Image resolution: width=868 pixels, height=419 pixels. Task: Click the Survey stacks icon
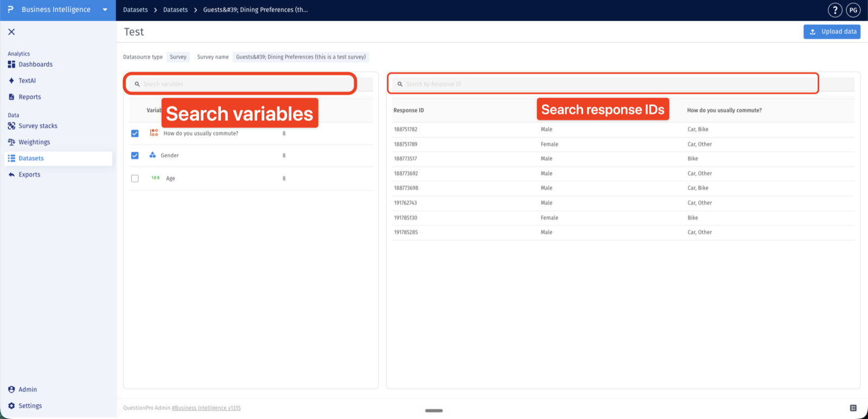(x=11, y=125)
